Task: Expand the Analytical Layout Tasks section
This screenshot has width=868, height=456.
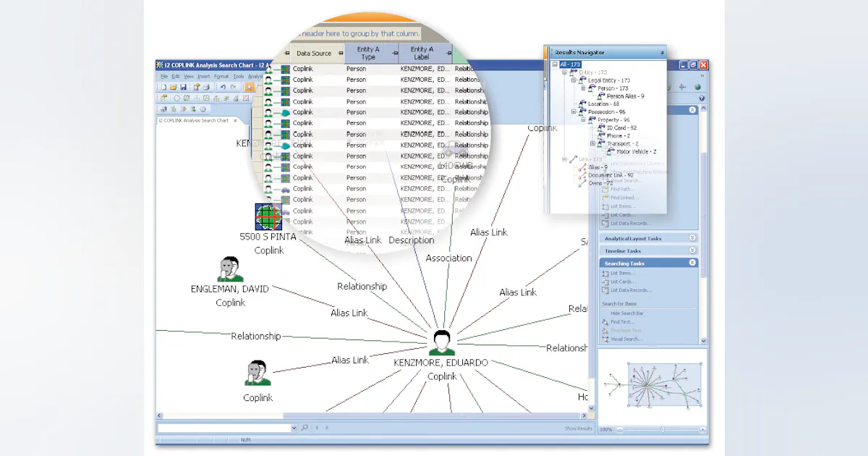Action: 692,238
